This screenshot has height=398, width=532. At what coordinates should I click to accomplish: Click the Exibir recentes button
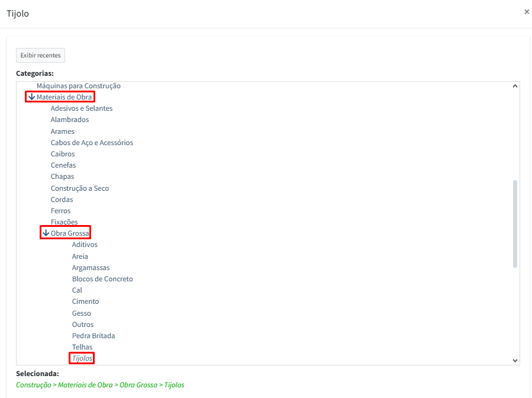tap(40, 55)
